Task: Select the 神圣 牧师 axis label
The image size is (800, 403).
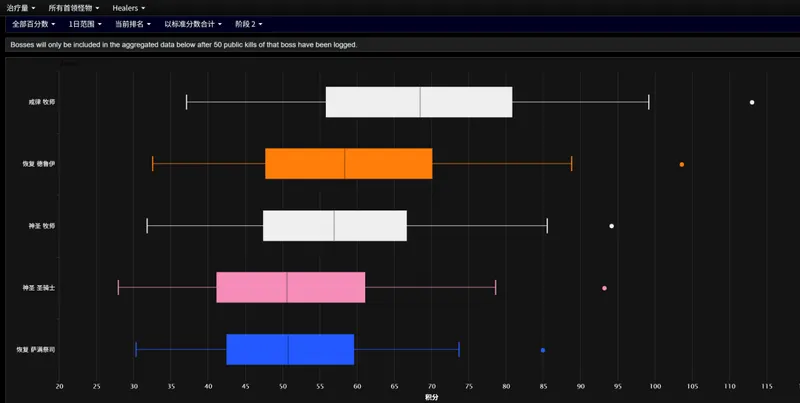Action: coord(41,226)
